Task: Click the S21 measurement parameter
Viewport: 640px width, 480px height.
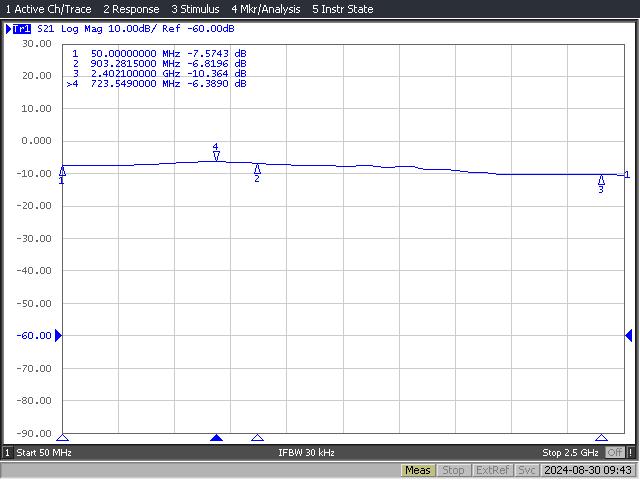Action: point(45,29)
